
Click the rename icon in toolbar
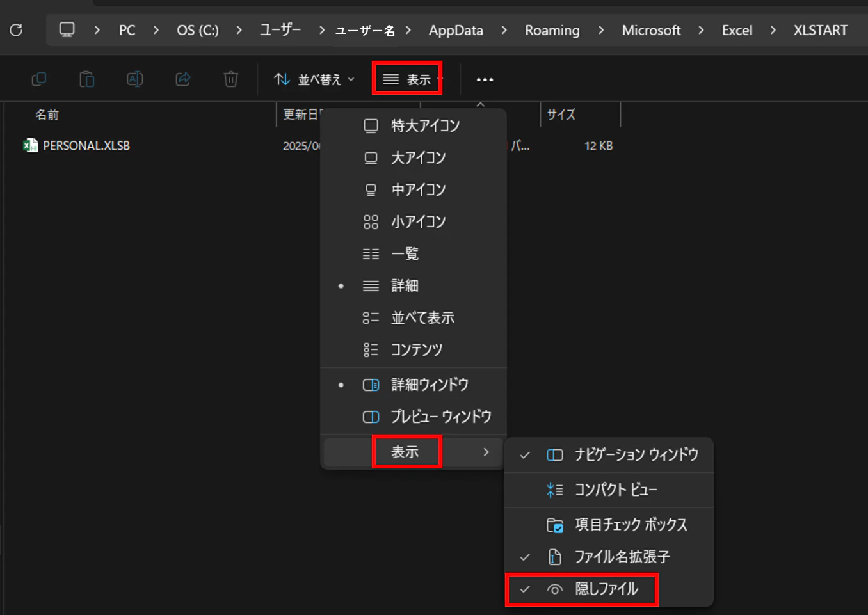click(135, 79)
